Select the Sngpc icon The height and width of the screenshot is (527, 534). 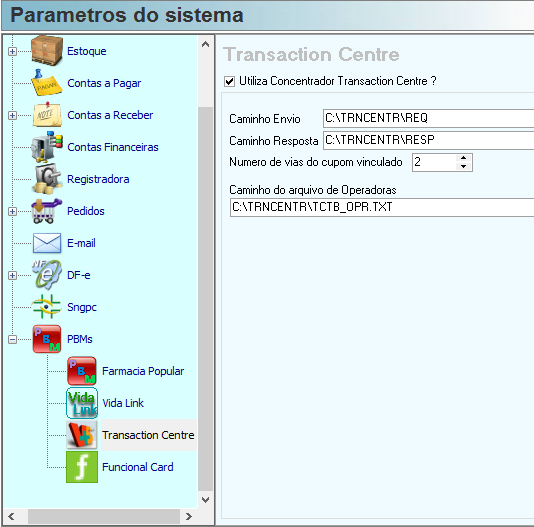pyautogui.click(x=47, y=307)
